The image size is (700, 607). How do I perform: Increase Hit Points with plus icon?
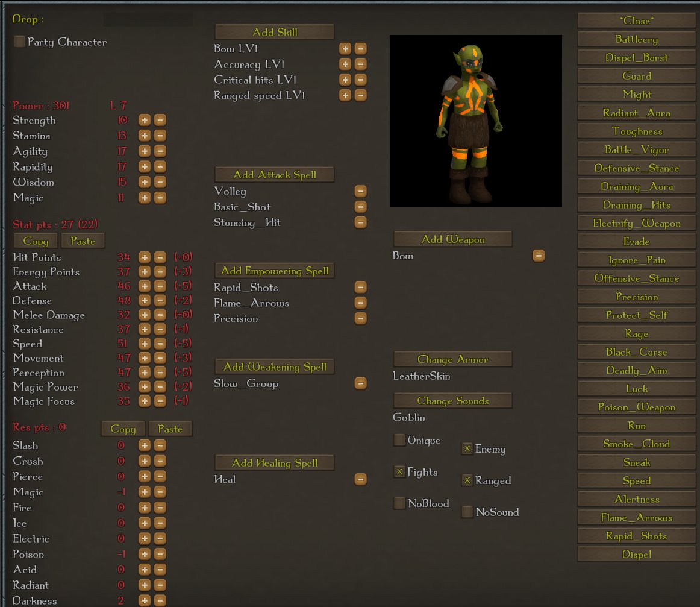point(144,257)
